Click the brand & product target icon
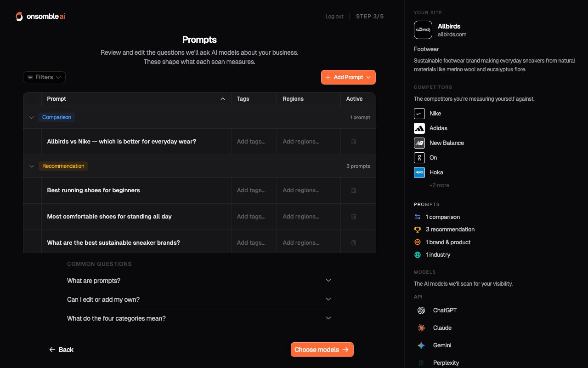Screen dimensions: 588x368 tap(418, 242)
